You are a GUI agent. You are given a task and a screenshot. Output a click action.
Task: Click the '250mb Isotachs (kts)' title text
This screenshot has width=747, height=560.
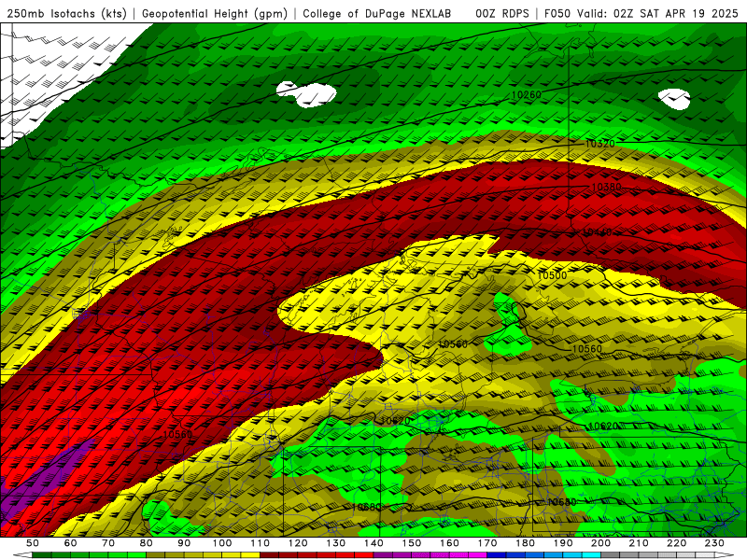click(66, 13)
